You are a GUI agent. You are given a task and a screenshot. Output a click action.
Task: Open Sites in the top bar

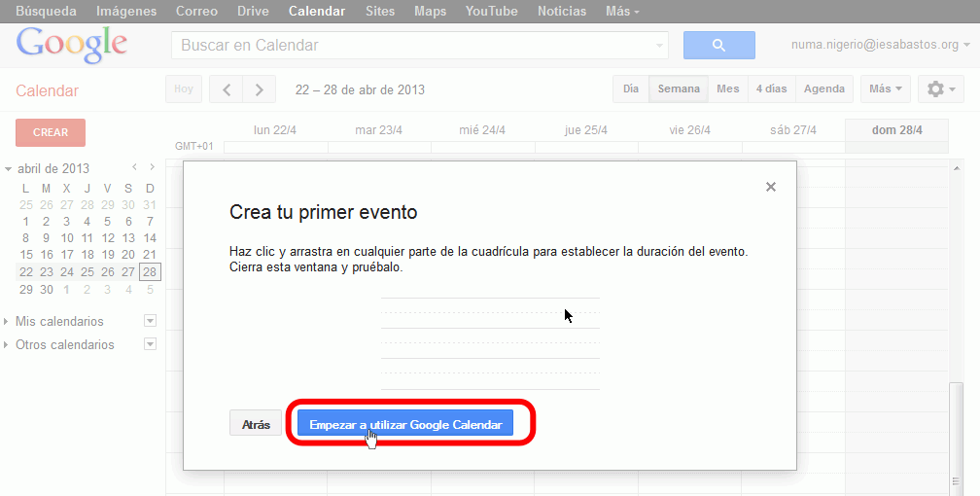click(x=380, y=12)
